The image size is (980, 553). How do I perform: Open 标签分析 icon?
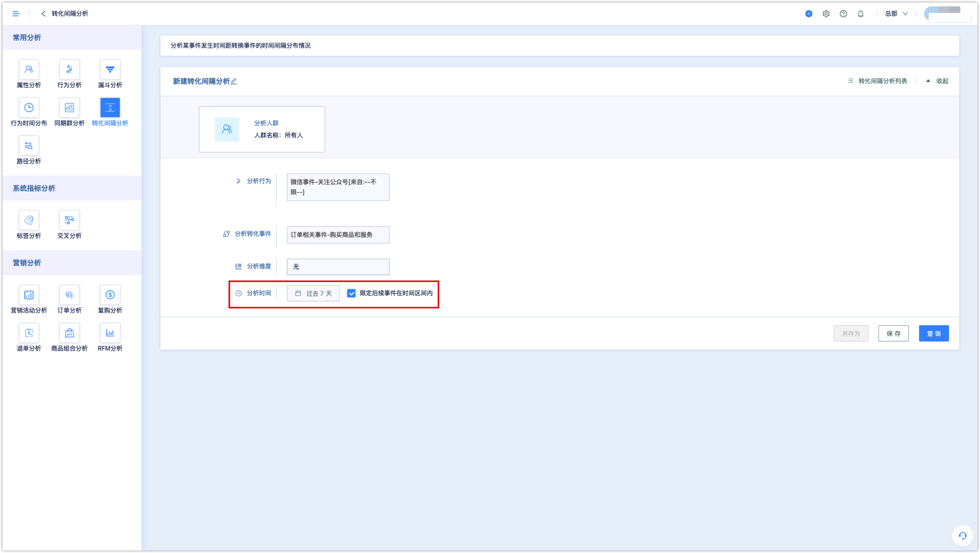tap(28, 220)
